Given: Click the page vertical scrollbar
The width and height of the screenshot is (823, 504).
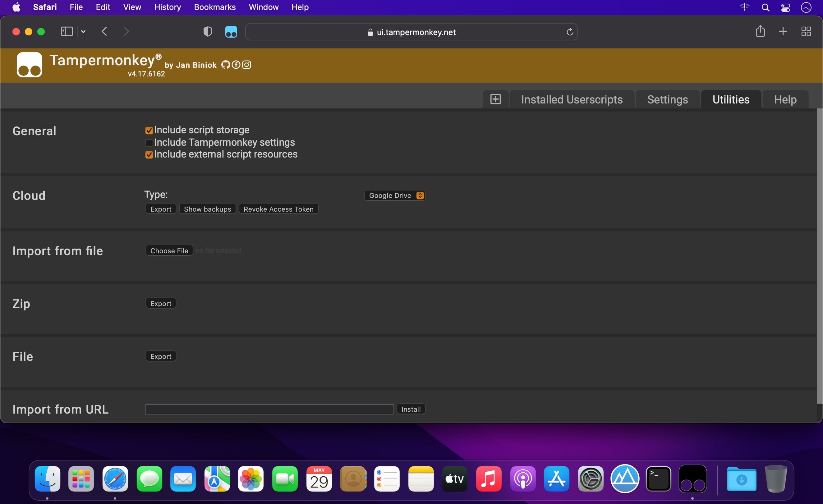Looking at the screenshot, I should (819, 256).
